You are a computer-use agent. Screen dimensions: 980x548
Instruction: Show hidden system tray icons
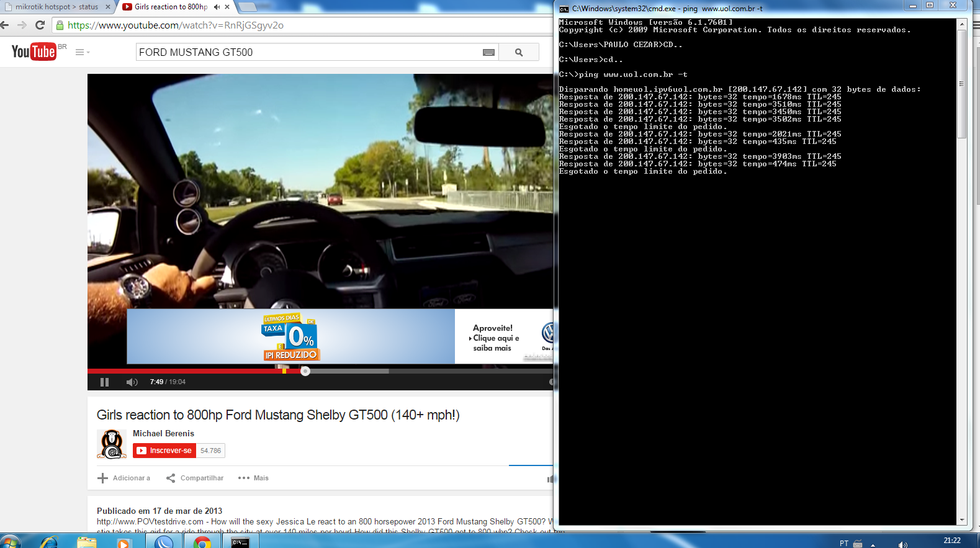click(x=873, y=544)
